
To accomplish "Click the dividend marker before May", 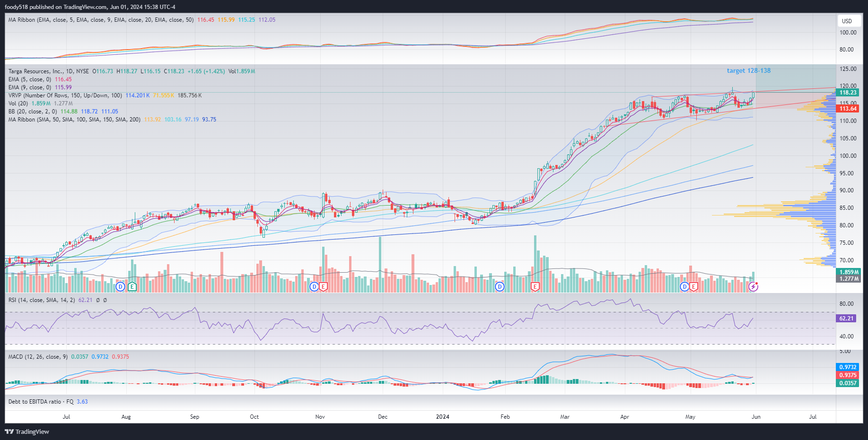I will click(684, 286).
